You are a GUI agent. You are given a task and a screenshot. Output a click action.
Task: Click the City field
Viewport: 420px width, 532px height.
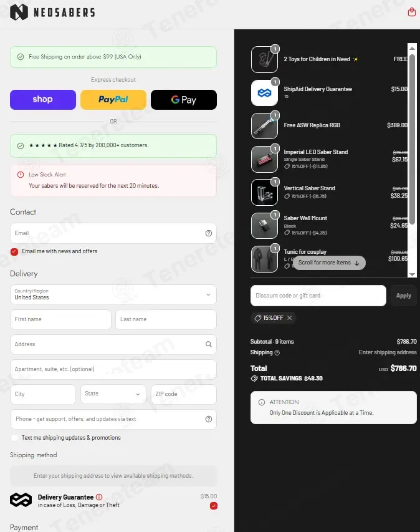coord(43,394)
